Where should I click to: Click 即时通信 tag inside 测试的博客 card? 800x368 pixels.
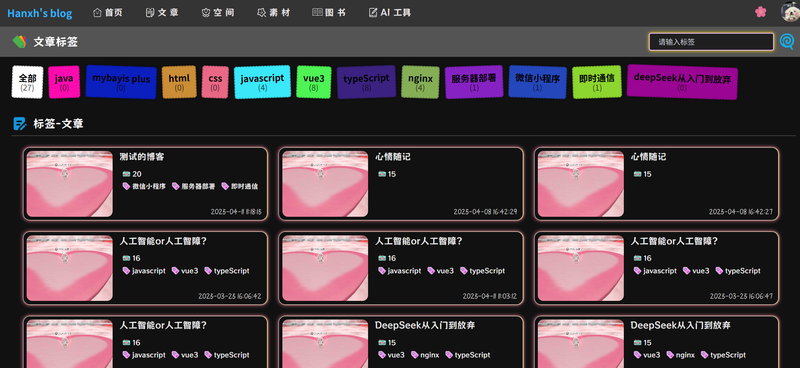pos(239,187)
